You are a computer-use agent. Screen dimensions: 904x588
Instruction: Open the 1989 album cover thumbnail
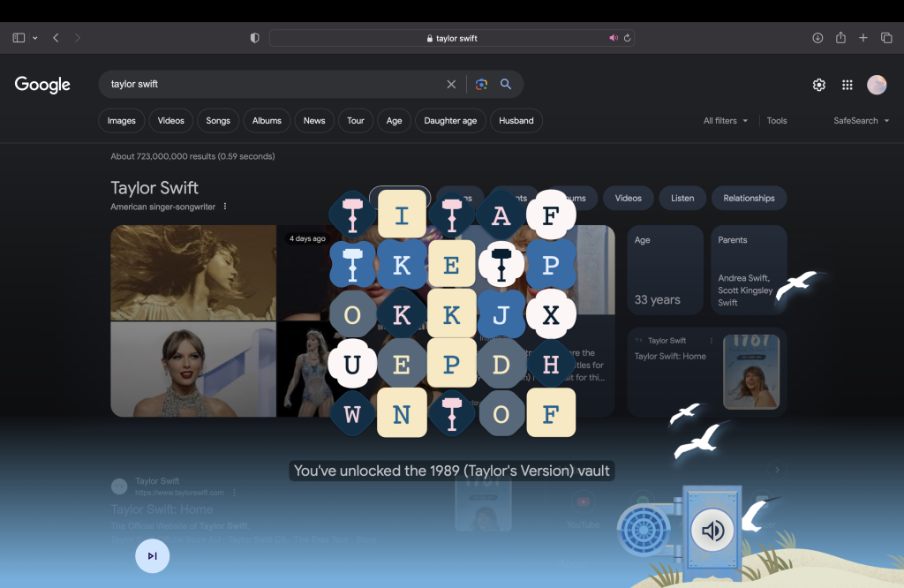click(x=751, y=372)
